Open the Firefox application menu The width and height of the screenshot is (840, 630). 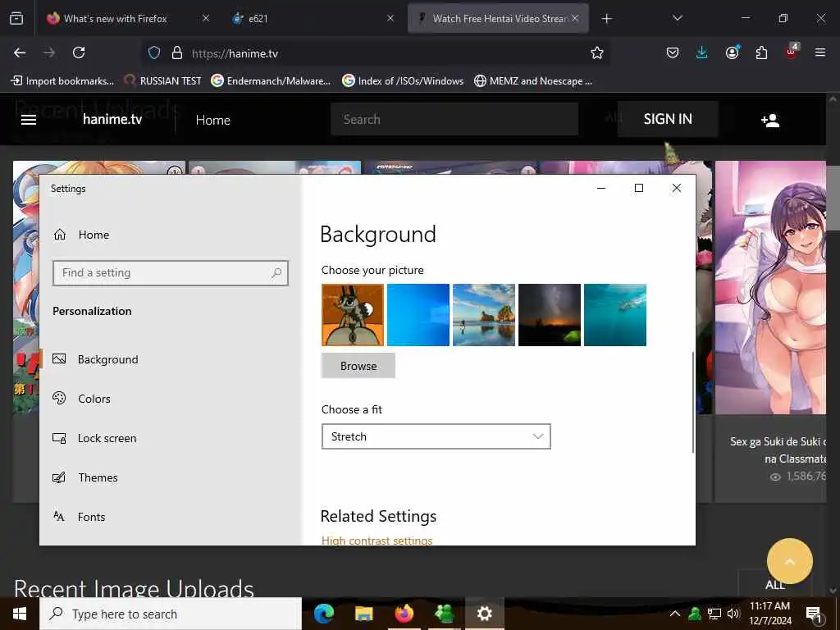820,52
